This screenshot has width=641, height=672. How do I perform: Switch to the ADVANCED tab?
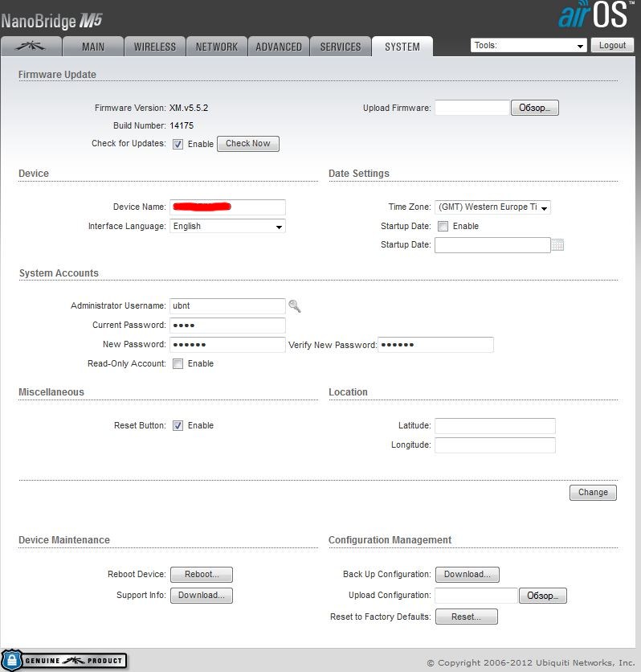(x=279, y=47)
